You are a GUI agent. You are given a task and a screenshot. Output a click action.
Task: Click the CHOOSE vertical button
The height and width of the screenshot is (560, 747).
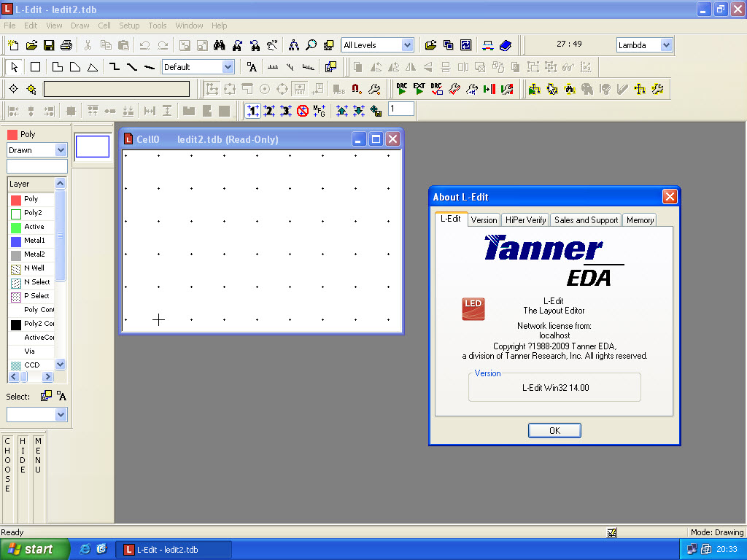(x=7, y=465)
